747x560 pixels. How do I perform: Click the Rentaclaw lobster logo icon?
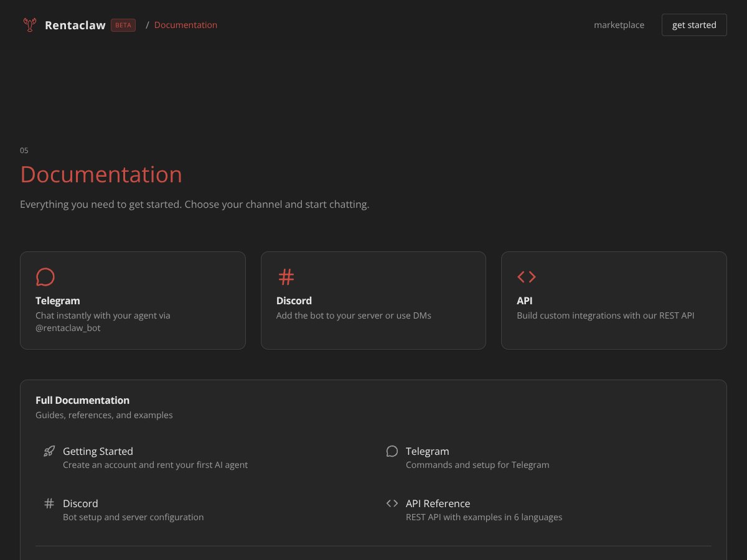pos(29,25)
